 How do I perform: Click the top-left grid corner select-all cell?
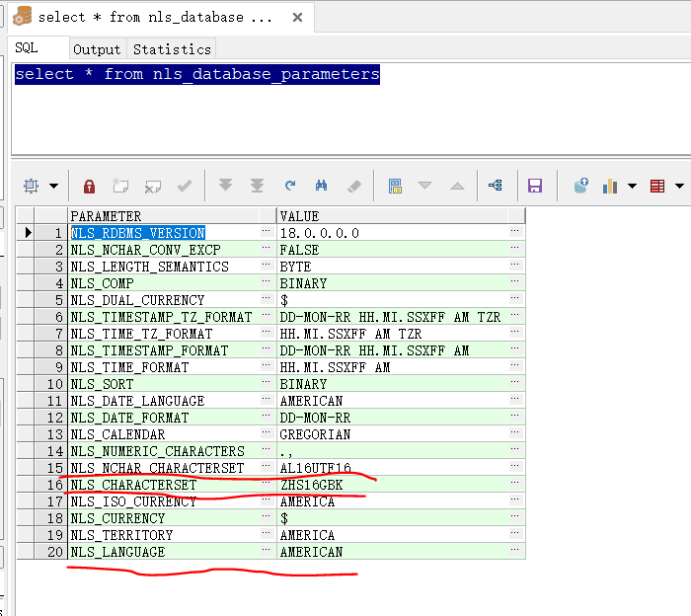pyautogui.click(x=26, y=216)
